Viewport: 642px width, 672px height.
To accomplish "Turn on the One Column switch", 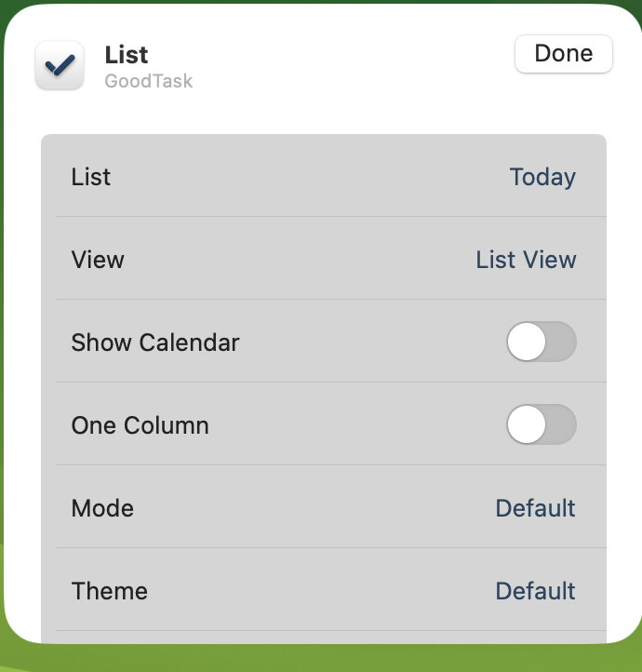I will (x=542, y=424).
